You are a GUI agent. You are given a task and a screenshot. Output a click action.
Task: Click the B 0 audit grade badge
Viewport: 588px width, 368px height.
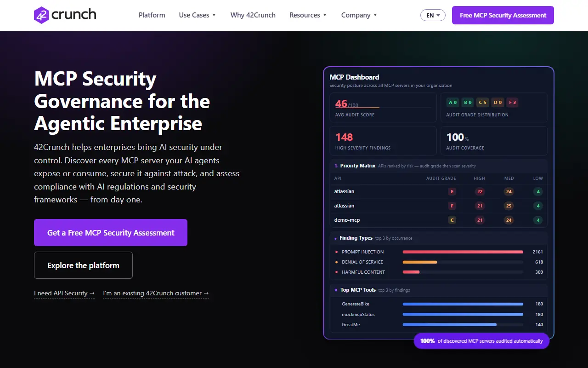coord(468,102)
